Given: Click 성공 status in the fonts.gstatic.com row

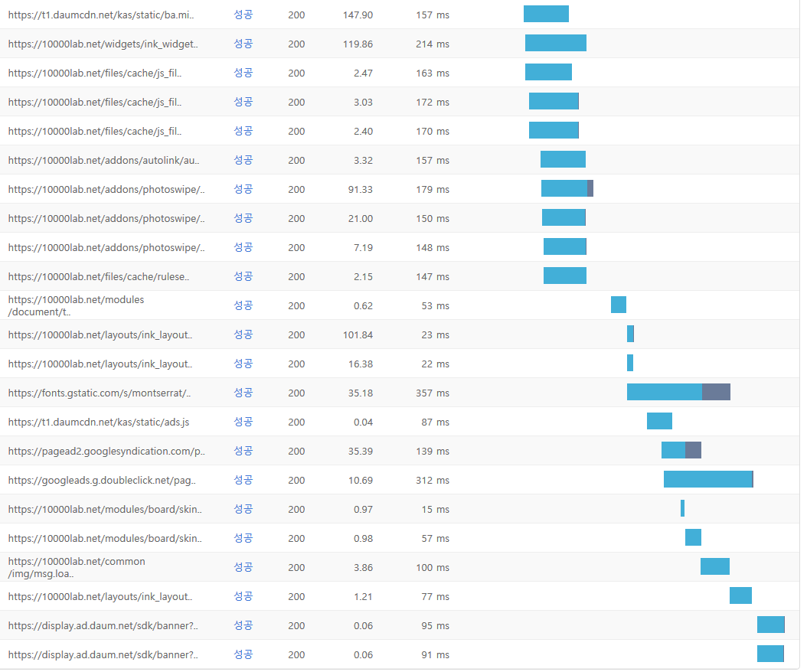Looking at the screenshot, I should (243, 393).
